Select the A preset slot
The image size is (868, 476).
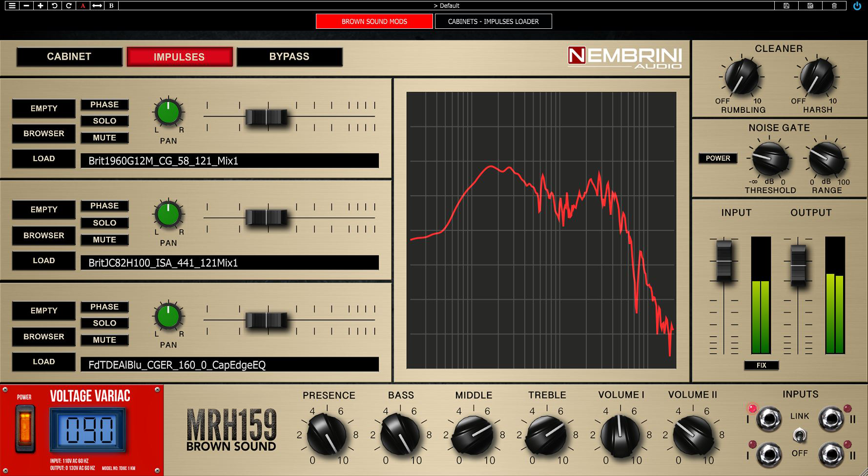click(x=83, y=5)
